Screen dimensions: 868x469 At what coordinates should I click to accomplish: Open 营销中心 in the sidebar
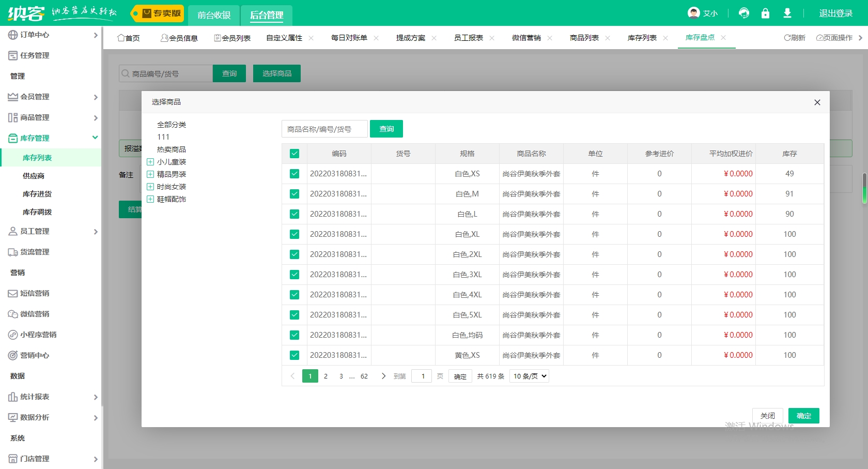tap(35, 355)
